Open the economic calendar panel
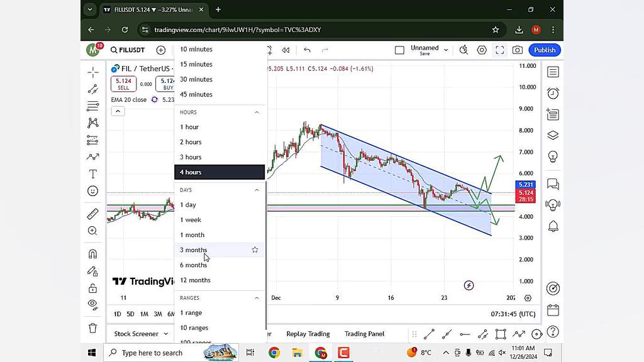This screenshot has width=644, height=362. (x=553, y=310)
